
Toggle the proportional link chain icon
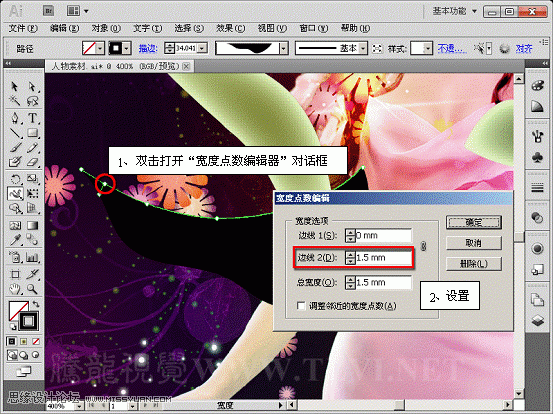[x=424, y=246]
